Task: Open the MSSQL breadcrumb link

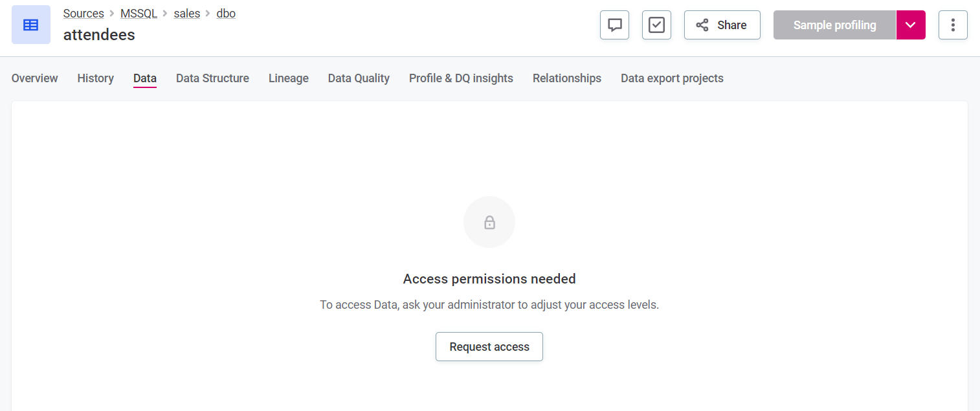Action: pyautogui.click(x=139, y=14)
